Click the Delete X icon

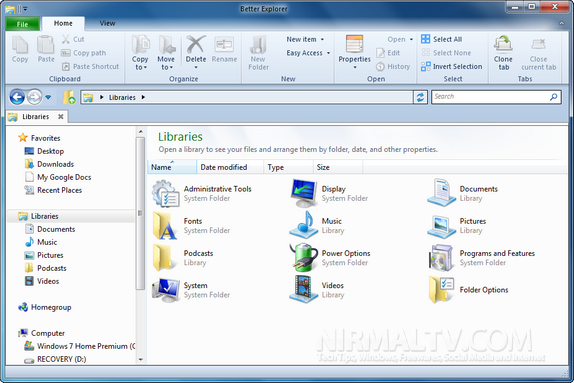point(196,45)
